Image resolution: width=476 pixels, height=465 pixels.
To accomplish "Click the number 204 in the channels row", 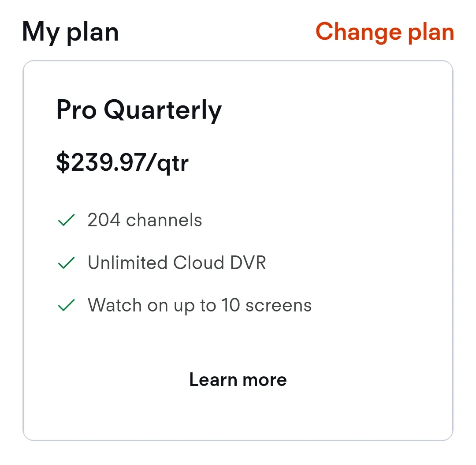I will tap(104, 220).
